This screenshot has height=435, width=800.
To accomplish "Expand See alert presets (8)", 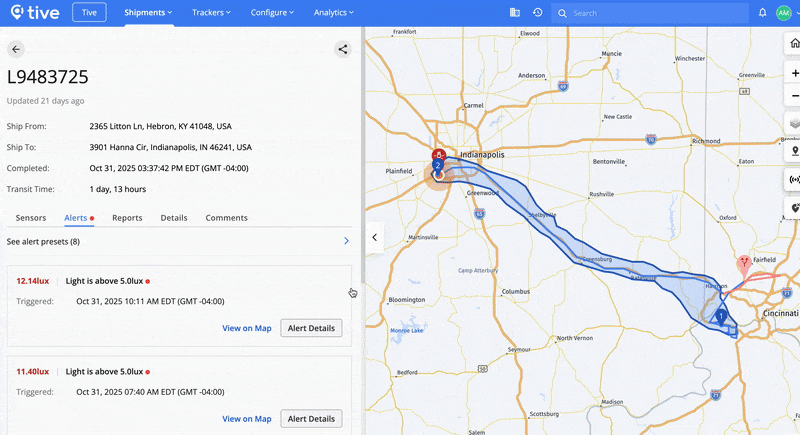I will coord(178,241).
